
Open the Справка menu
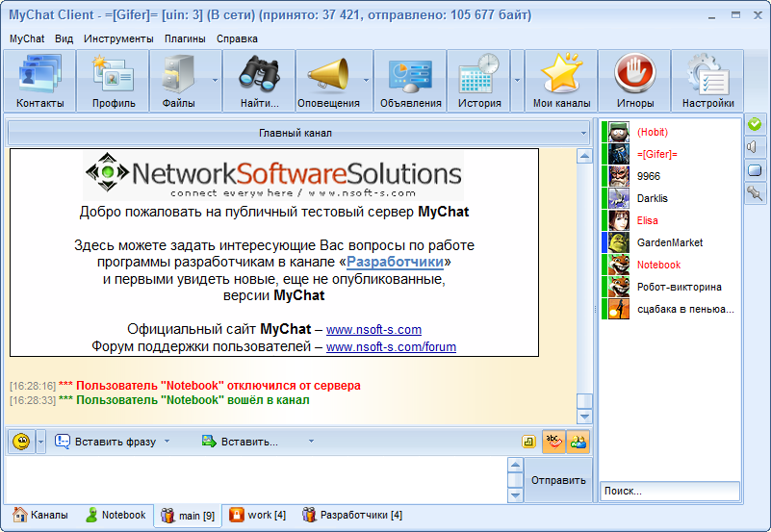237,38
